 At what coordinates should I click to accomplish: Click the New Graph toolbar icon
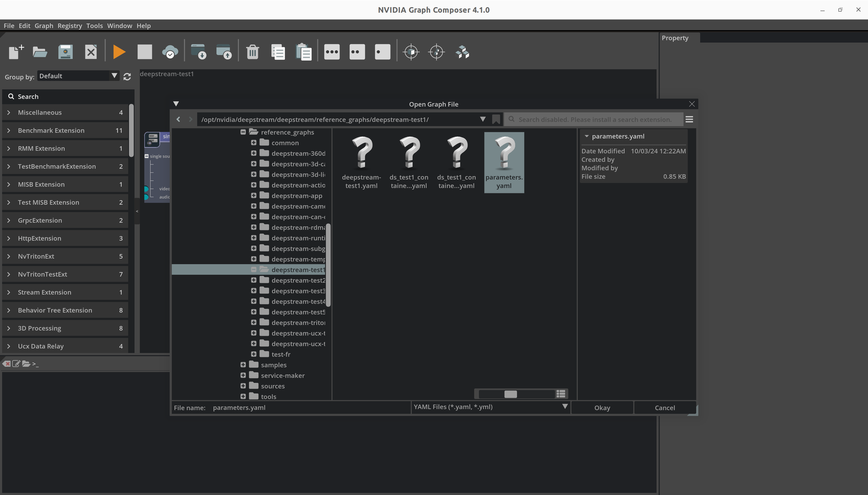pyautogui.click(x=16, y=52)
